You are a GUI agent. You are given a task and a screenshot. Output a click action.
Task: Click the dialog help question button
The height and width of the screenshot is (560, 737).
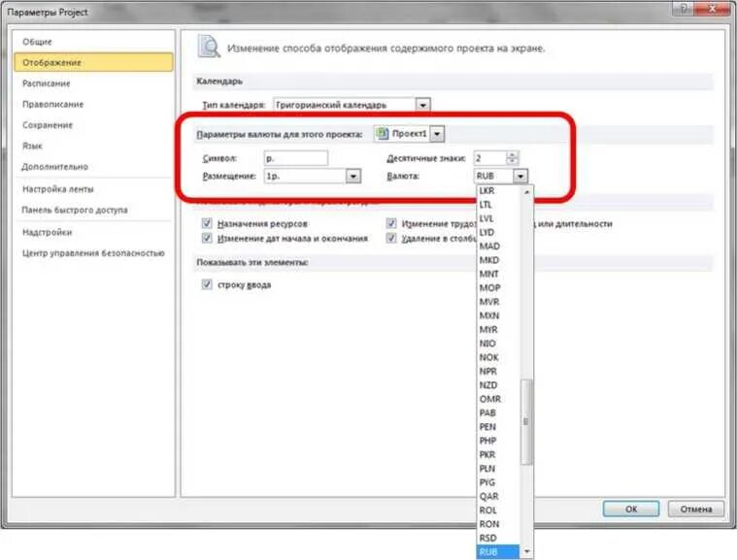click(684, 9)
